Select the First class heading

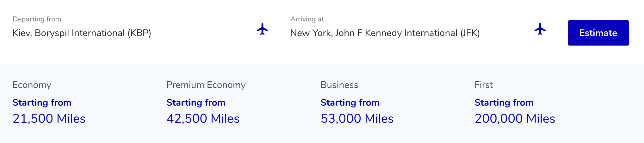pyautogui.click(x=483, y=85)
